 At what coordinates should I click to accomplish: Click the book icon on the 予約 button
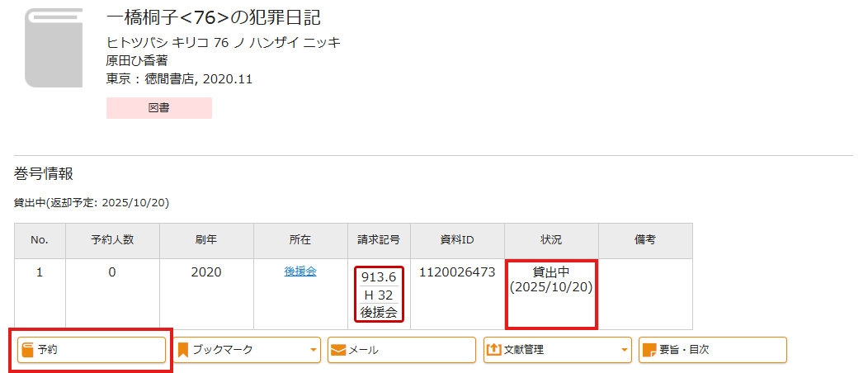28,350
